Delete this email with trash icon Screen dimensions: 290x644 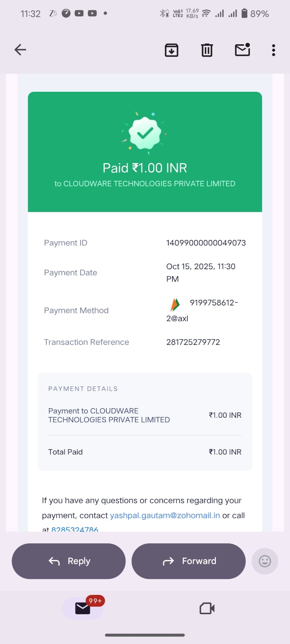click(207, 50)
